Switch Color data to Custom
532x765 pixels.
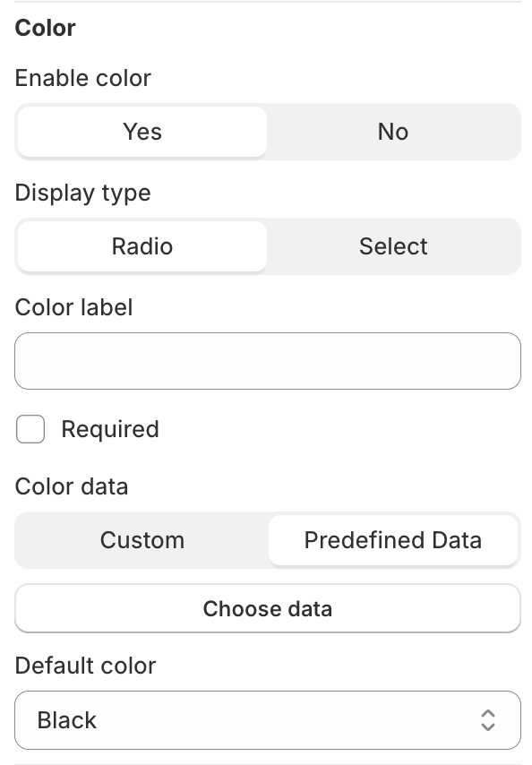tap(142, 540)
